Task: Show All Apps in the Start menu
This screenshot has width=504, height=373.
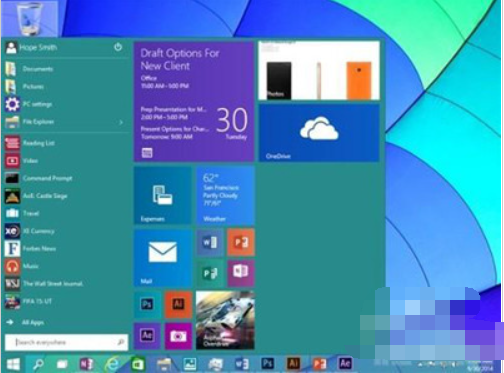Action: 25,322
